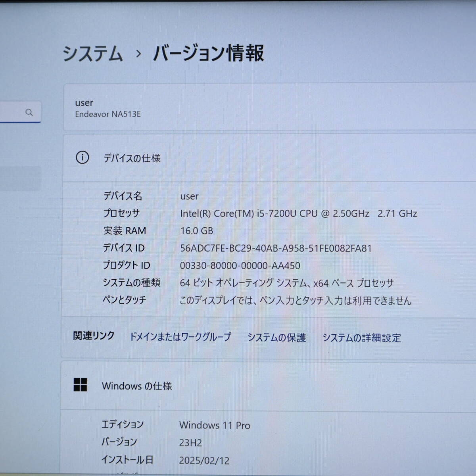Open システムの詳細設定 link
Screen dimensions: 476x476
[361, 338]
